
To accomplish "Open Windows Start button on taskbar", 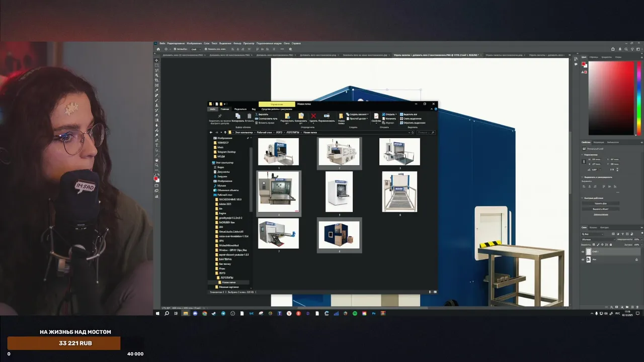I will pyautogui.click(x=157, y=313).
